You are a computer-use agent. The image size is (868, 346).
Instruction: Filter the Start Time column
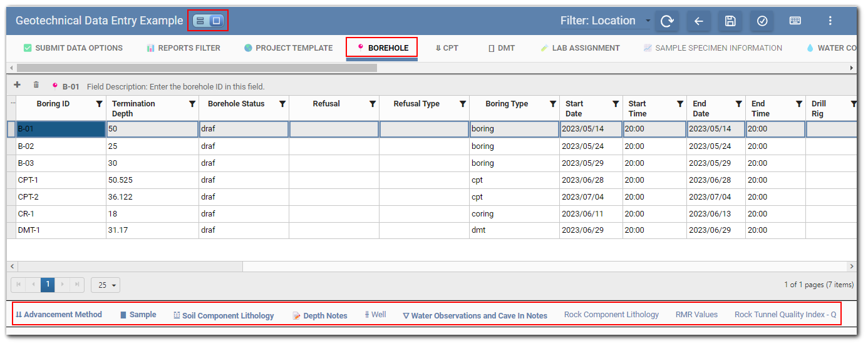(679, 104)
